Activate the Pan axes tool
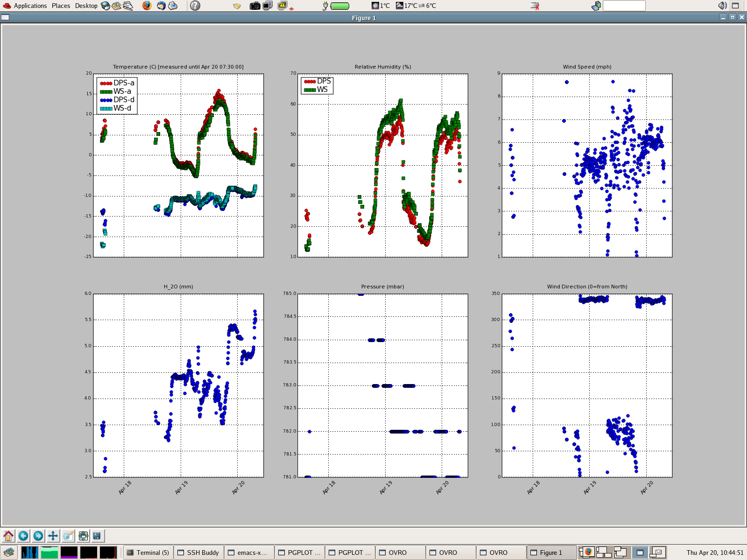 click(53, 536)
